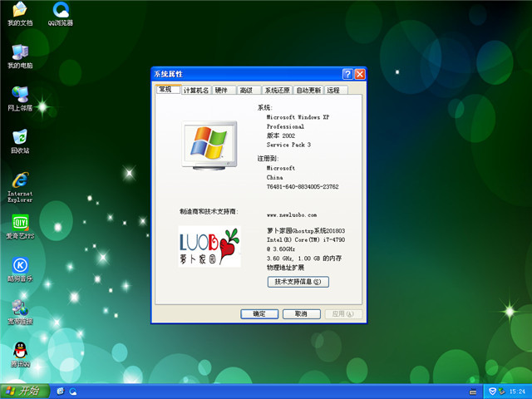Click the product ID 76481-640-8834005-23762
The width and height of the screenshot is (532, 399).
pos(303,186)
